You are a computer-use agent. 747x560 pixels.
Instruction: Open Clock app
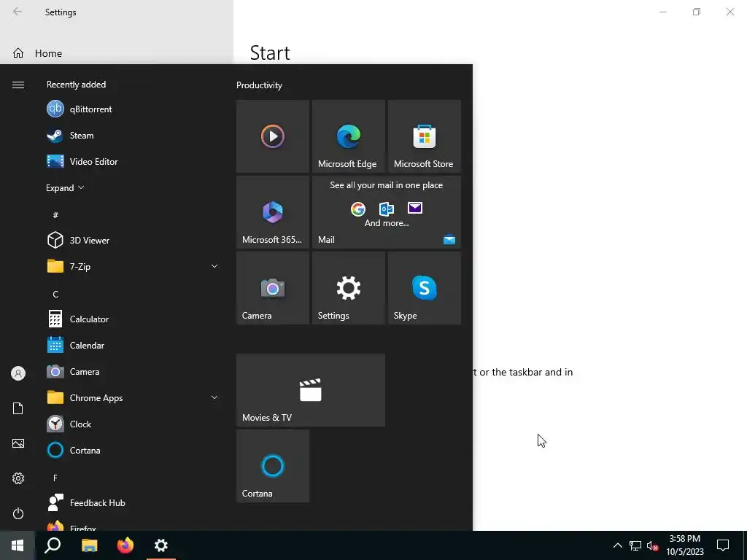pos(133,424)
